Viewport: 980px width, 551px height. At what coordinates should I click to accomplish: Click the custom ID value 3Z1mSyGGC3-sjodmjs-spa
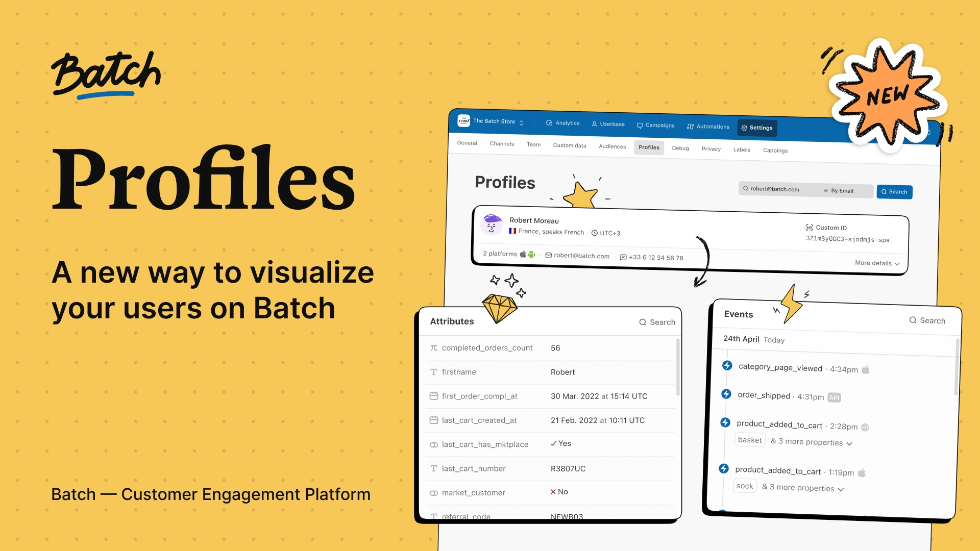point(847,239)
